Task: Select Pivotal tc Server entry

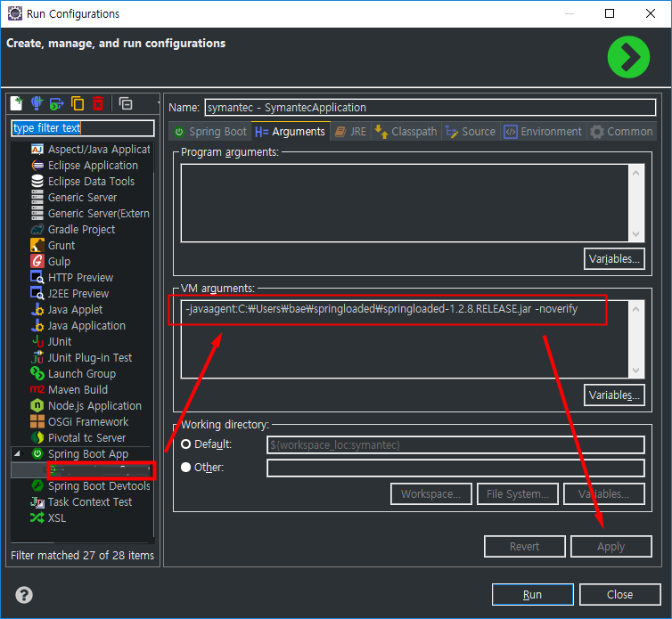Action: 78,438
